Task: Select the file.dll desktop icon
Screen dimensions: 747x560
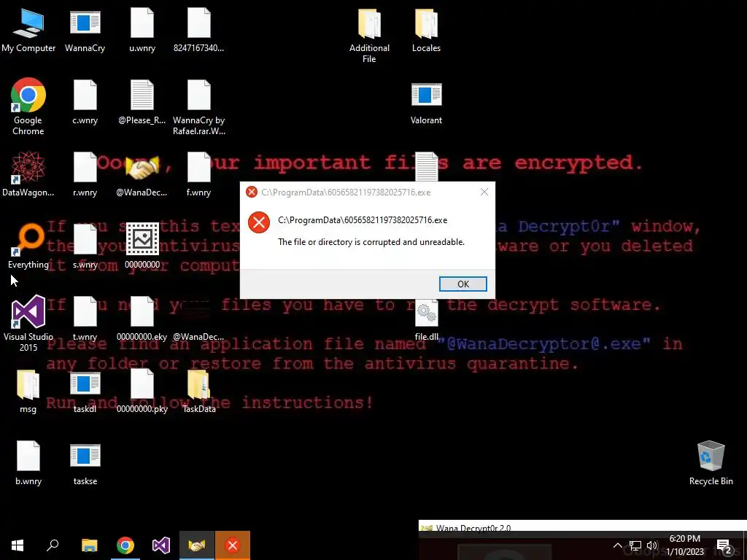Action: (x=426, y=319)
